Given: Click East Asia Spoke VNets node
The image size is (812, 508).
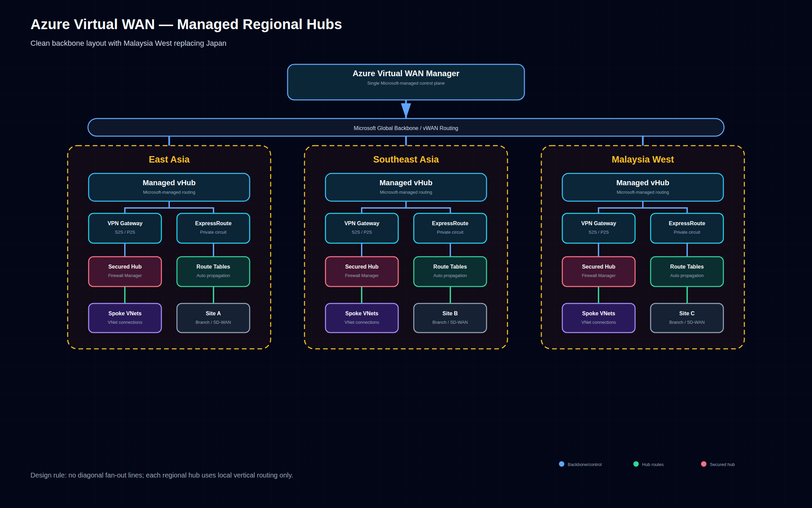Looking at the screenshot, I should tap(125, 318).
